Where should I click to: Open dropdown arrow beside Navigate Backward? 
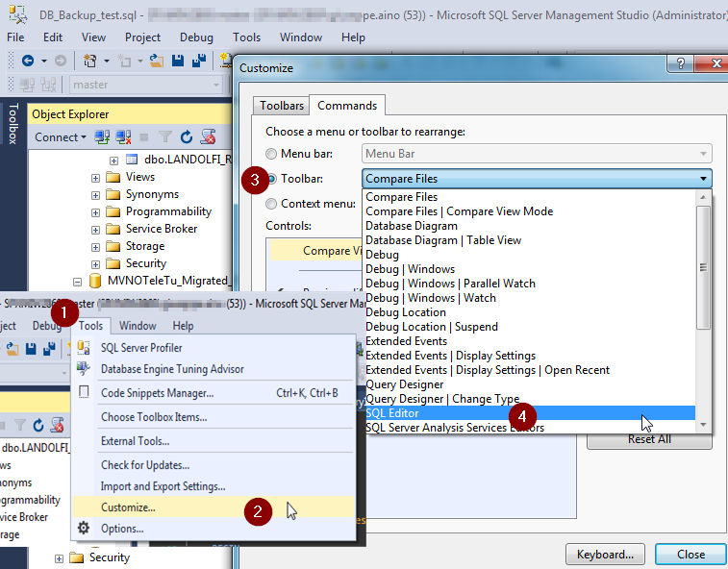click(x=44, y=61)
